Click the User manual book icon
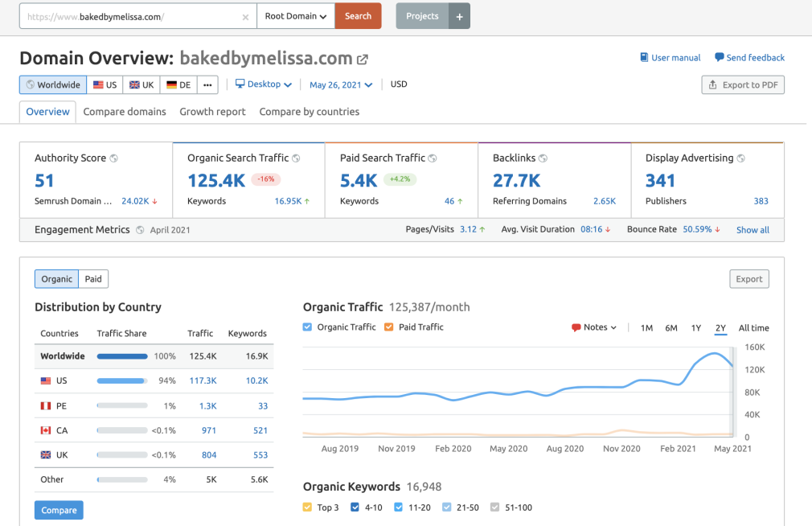The height and width of the screenshot is (526, 812). pos(644,58)
